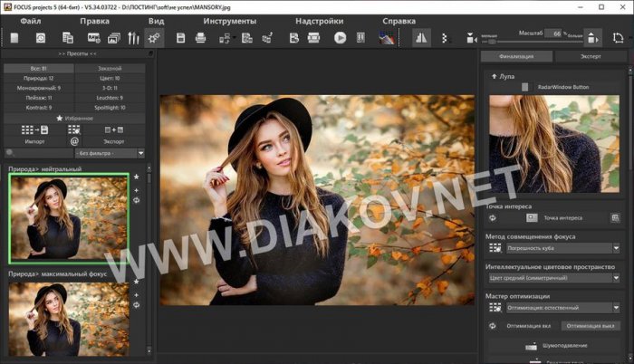Click the sliders adjustment icon in the toolbar
Screen dimensions: 634x364
pos(134,38)
